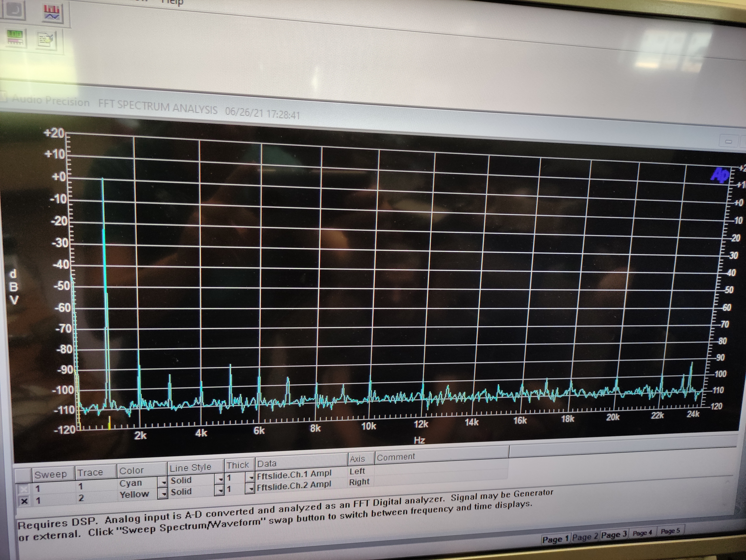Select the Fftslide.Ch.1 Ampl data cell
Screen dimensions: 746x560
tap(294, 474)
